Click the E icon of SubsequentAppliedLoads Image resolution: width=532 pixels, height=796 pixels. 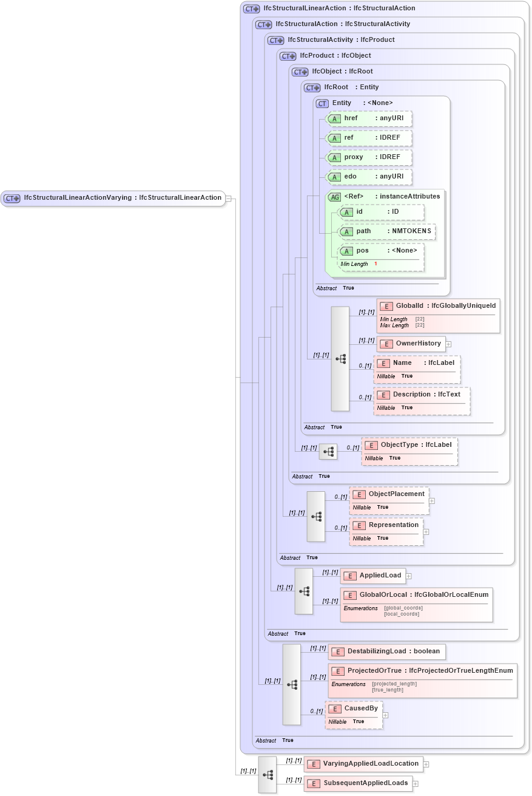[314, 783]
